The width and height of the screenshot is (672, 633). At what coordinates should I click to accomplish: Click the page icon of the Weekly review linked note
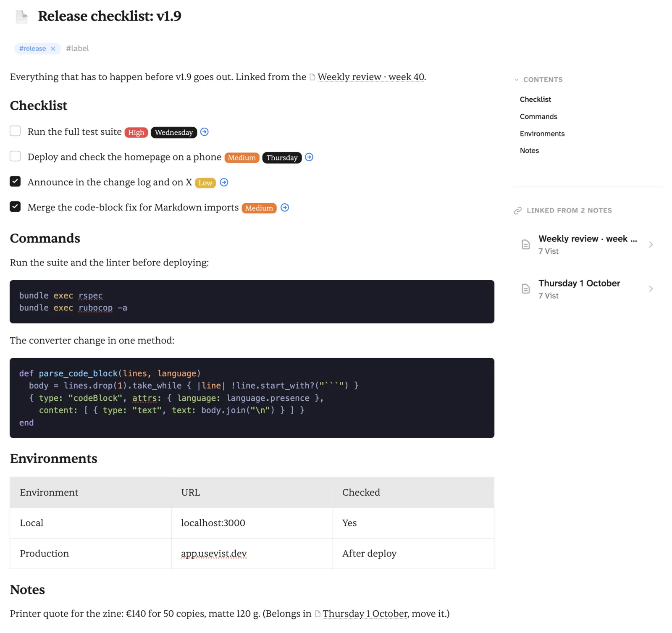pos(526,244)
